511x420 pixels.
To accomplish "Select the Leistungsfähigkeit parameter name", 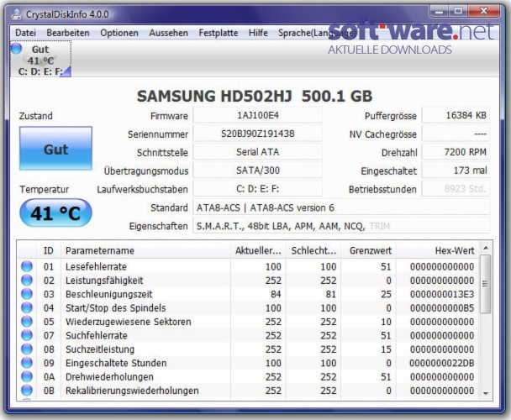I will (x=104, y=281).
